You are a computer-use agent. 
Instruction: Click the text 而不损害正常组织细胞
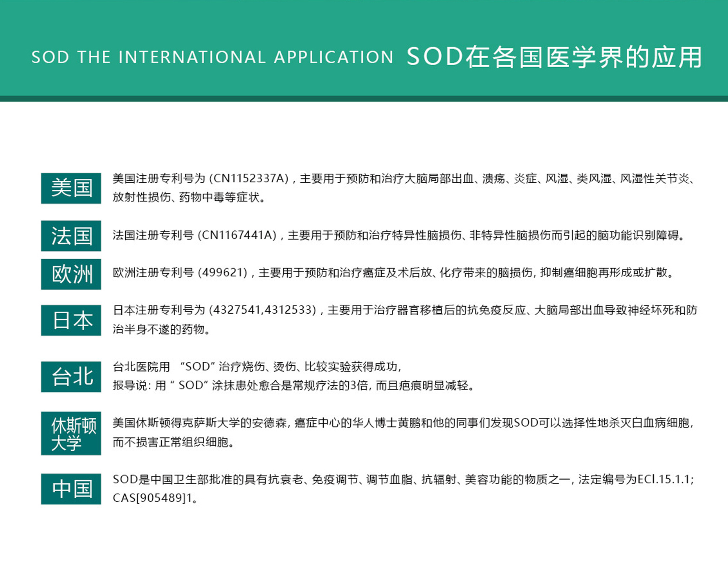pyautogui.click(x=173, y=442)
